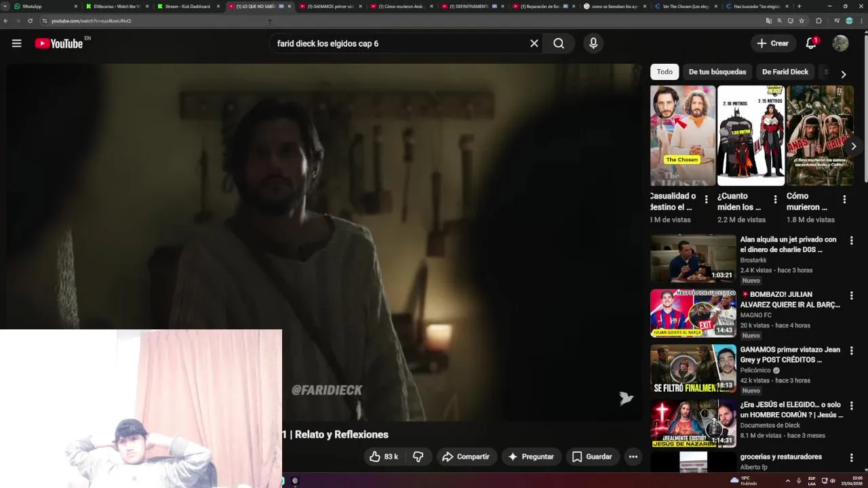Open the Pelicómico channel name

coord(755,371)
